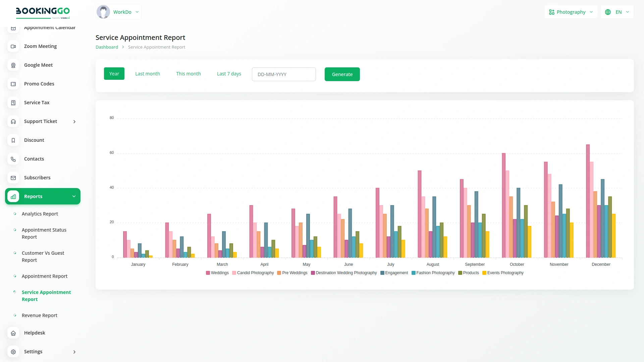Switch to the Last month filter

(x=148, y=73)
